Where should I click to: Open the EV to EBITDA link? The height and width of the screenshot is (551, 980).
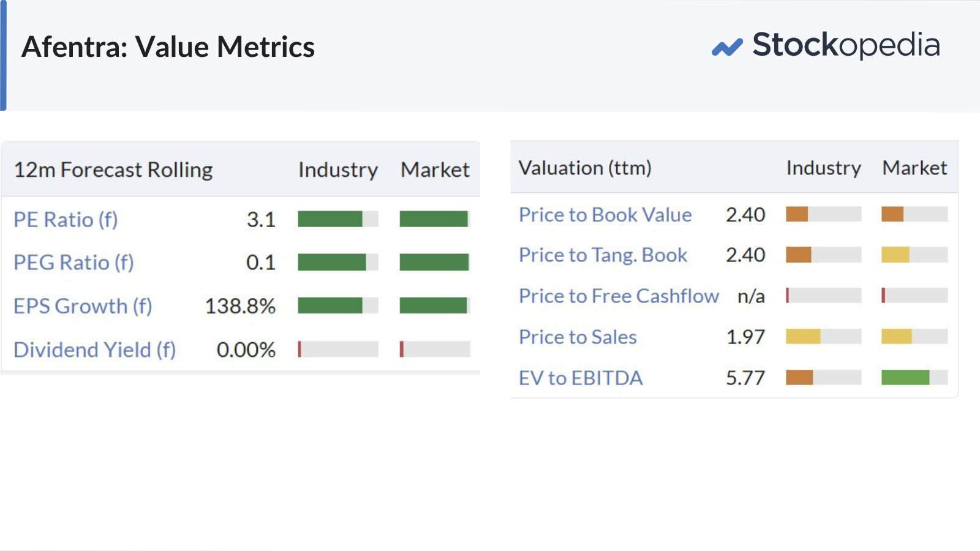pyautogui.click(x=581, y=378)
